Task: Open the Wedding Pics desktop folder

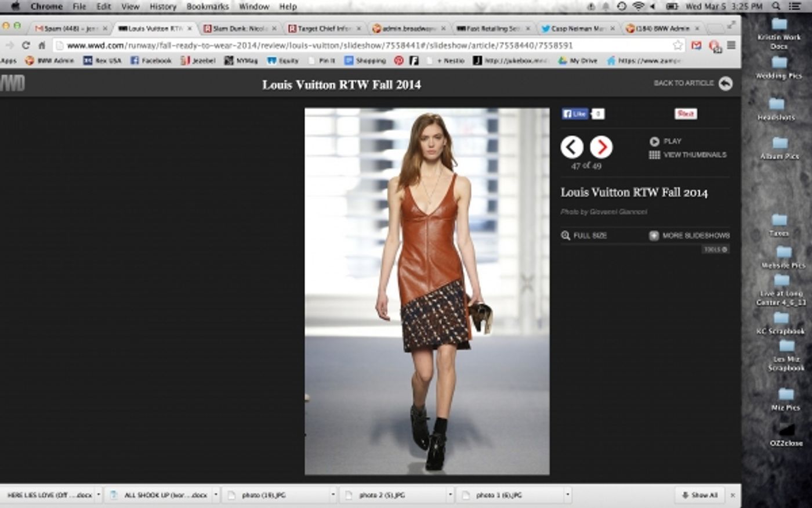Action: (x=779, y=68)
